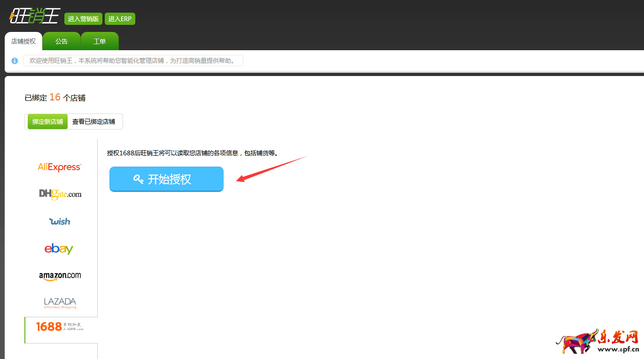Click the blue info icon beside welcome message
644x359 pixels.
click(x=15, y=61)
